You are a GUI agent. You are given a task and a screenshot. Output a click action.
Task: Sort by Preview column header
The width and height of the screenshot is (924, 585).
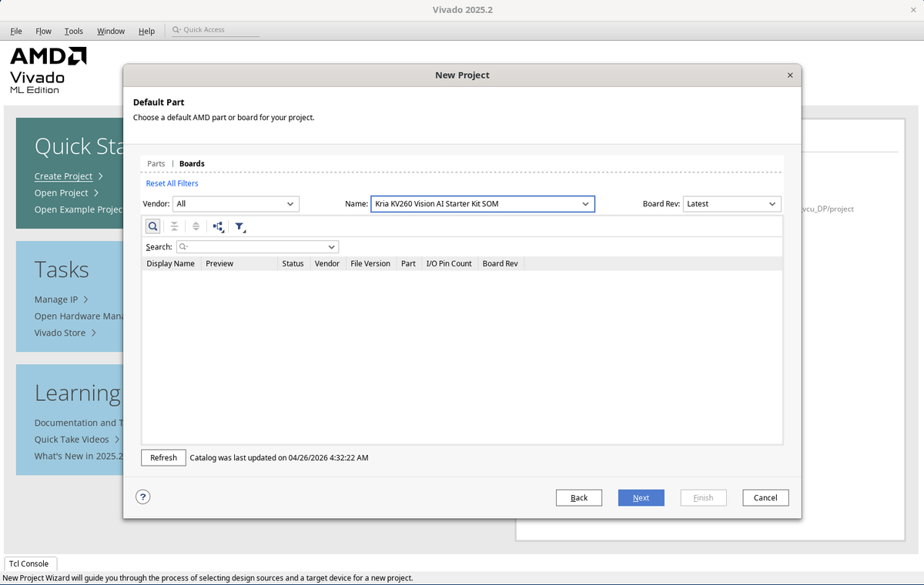point(239,263)
